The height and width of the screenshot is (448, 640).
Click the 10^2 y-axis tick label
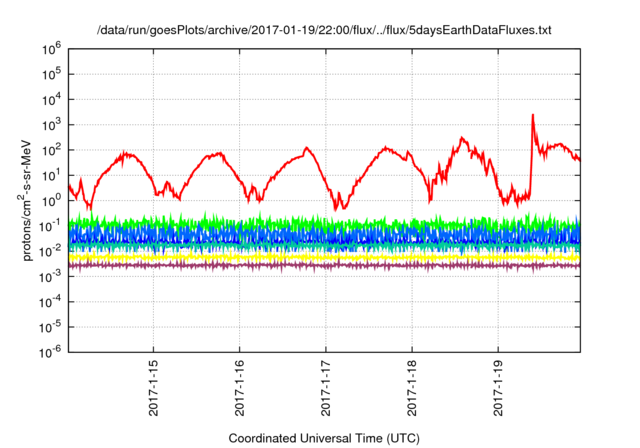click(x=51, y=150)
